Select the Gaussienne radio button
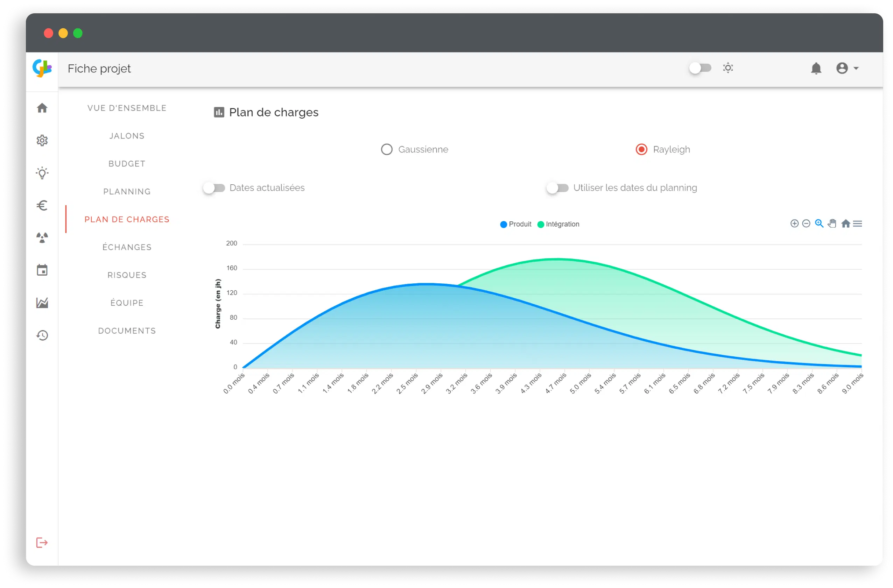893x588 pixels. 387,149
